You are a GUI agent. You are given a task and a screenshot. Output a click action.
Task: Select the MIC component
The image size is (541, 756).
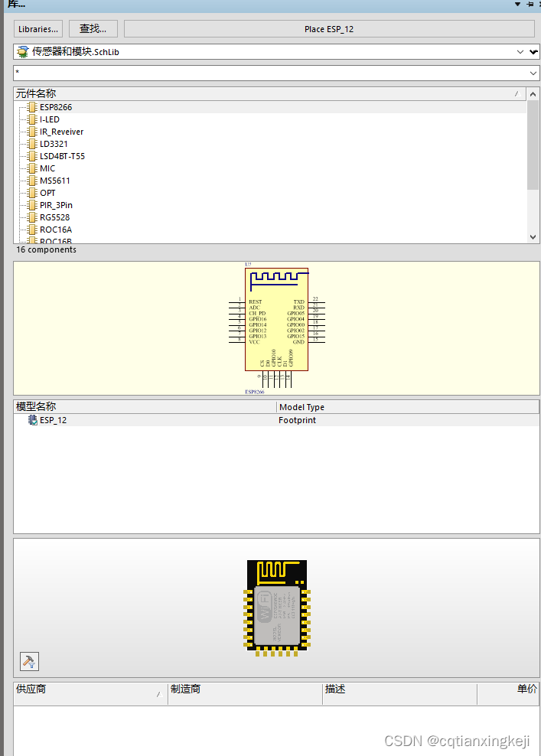[x=47, y=168]
